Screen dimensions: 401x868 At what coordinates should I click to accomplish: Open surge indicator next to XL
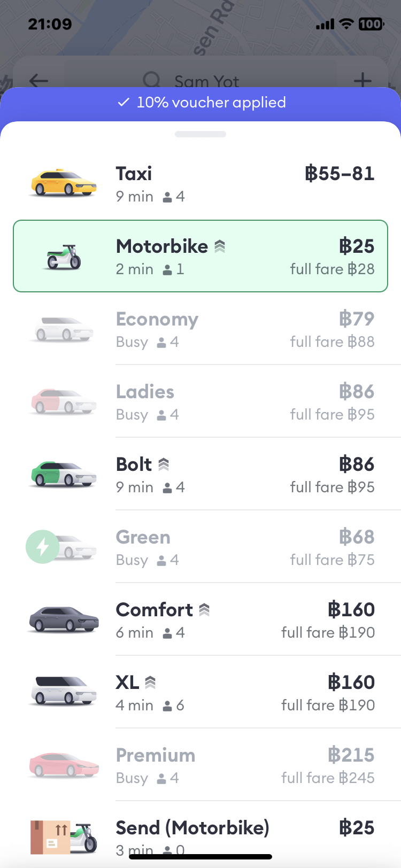151,683
